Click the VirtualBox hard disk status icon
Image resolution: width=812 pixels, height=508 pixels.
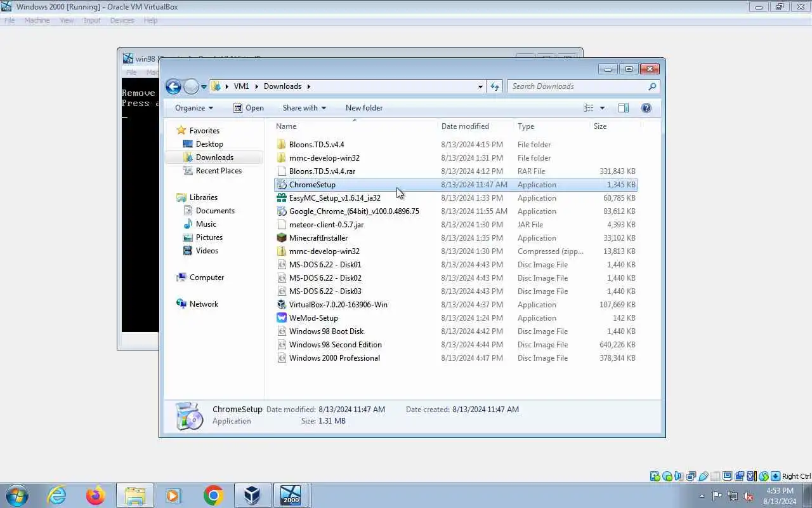(x=655, y=476)
